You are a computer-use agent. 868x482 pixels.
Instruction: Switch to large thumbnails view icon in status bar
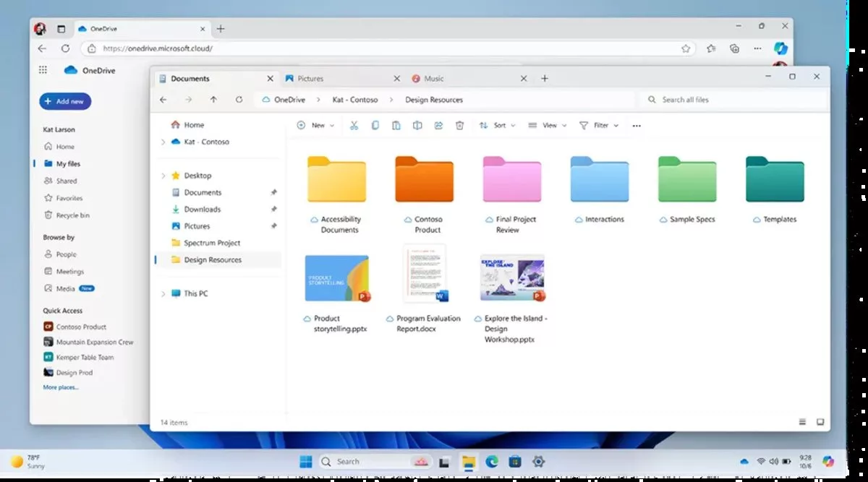[x=820, y=421]
